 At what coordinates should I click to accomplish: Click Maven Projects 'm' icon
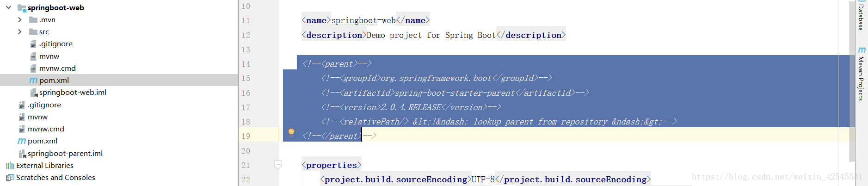[x=862, y=50]
